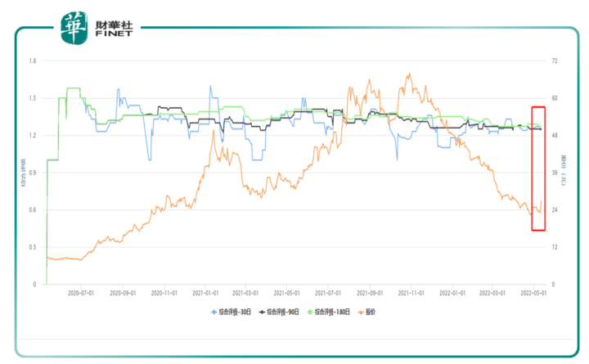Toggle the green 综合评级-180日 legend marker

coord(311,312)
